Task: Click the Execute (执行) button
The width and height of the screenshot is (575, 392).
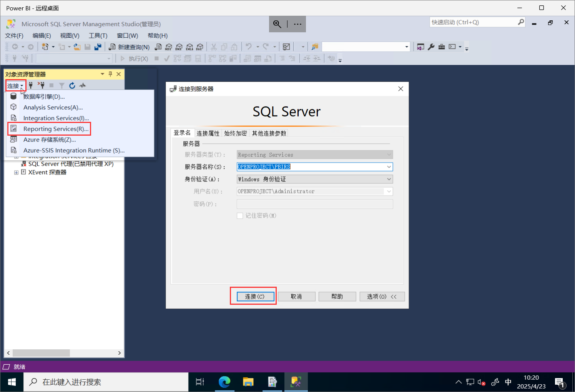Action: [134, 58]
